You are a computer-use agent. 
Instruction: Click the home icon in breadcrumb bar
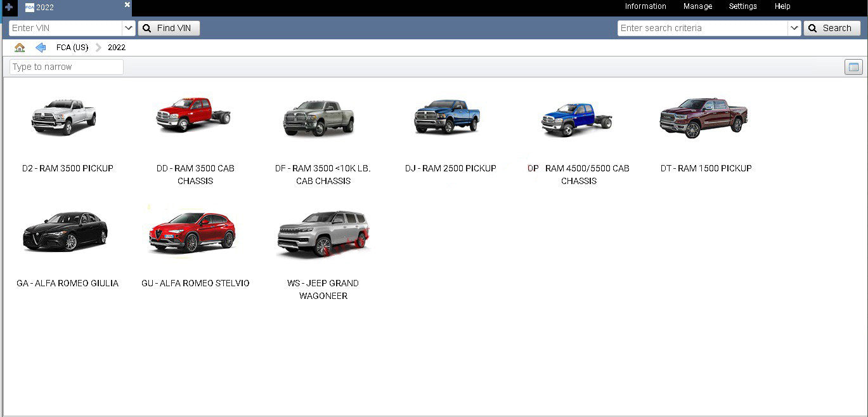pos(20,48)
